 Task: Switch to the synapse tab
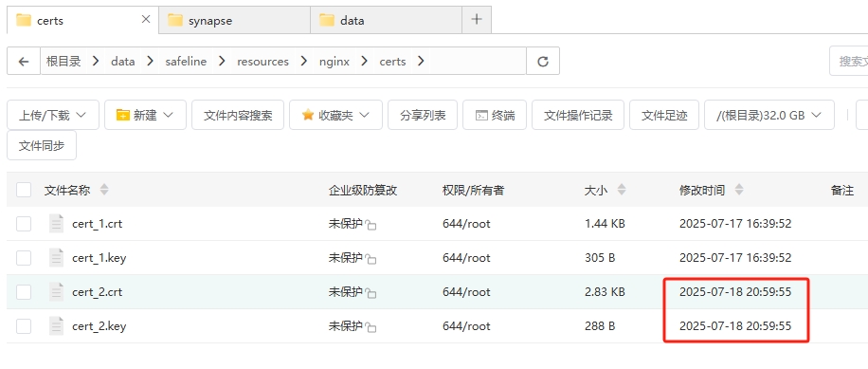tap(235, 21)
